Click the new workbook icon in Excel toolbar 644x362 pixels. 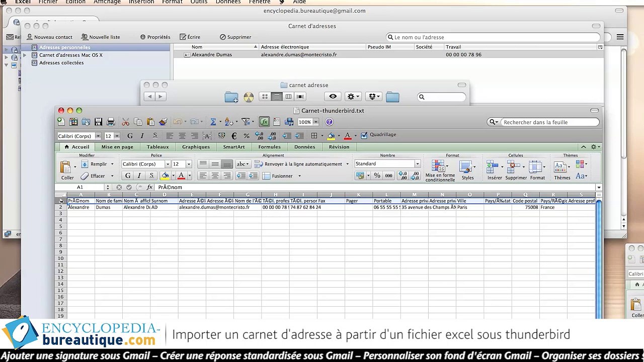[x=61, y=122]
